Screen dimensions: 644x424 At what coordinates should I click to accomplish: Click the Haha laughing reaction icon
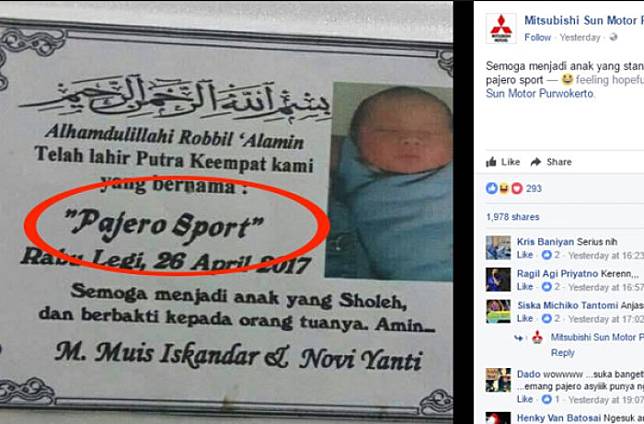tap(504, 188)
